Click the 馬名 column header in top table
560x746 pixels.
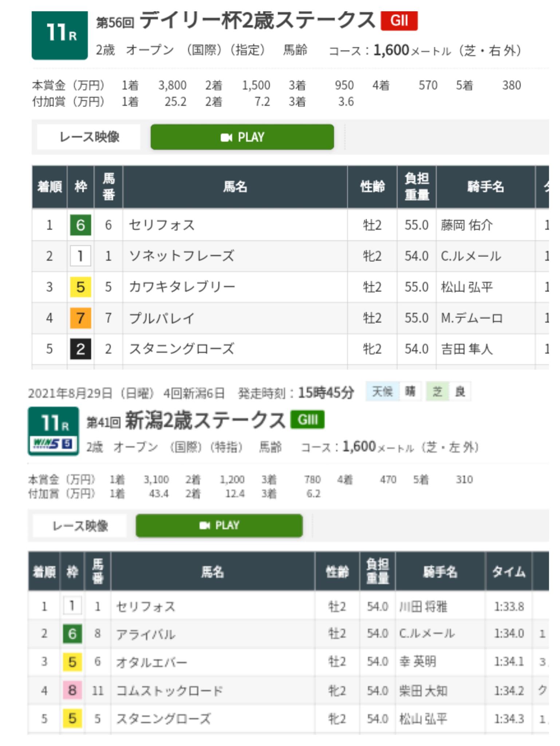coord(235,187)
